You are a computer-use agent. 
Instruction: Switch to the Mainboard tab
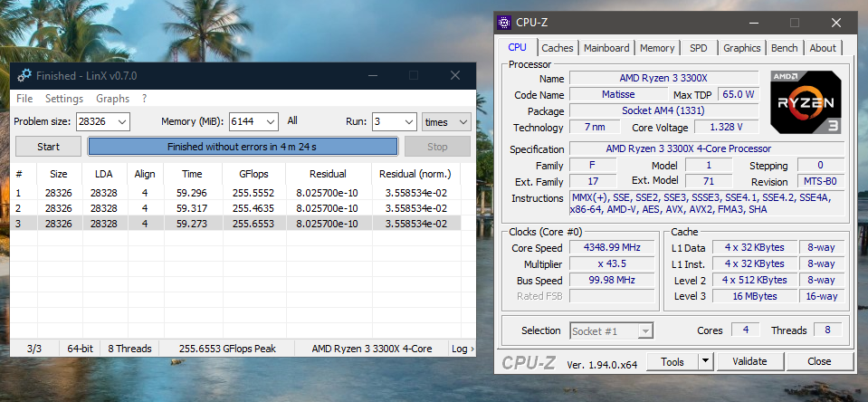point(606,48)
